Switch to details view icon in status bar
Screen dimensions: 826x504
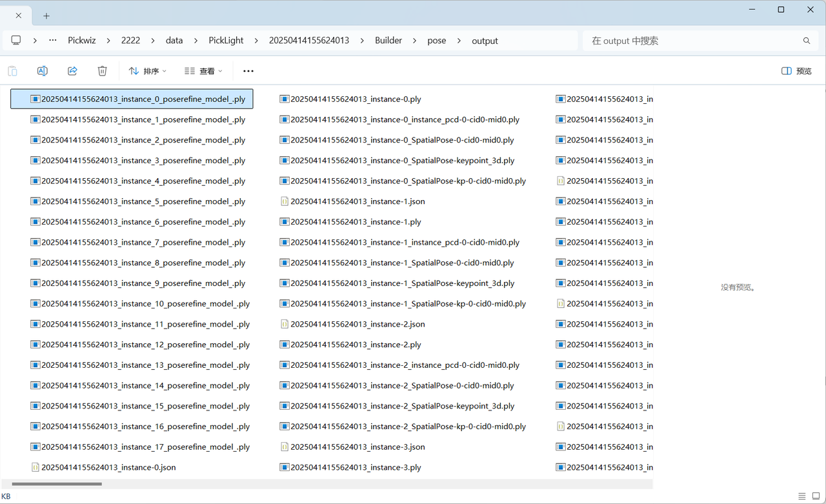[x=801, y=496]
